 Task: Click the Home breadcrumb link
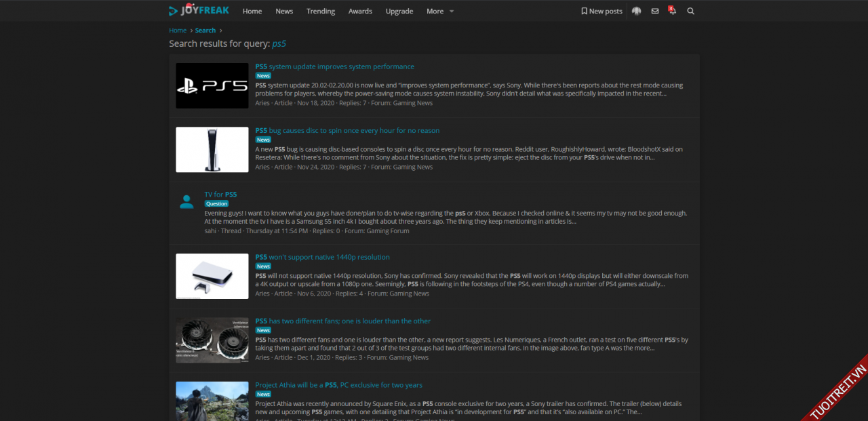pos(178,31)
